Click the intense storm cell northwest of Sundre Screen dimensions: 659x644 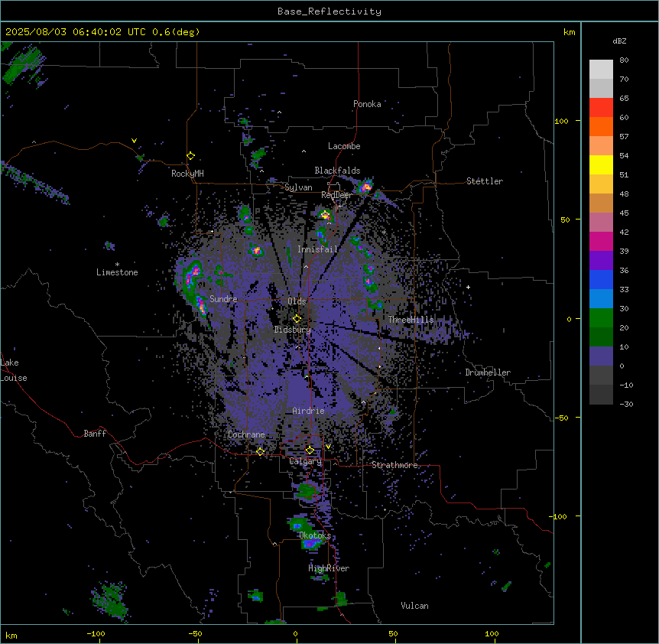193,272
